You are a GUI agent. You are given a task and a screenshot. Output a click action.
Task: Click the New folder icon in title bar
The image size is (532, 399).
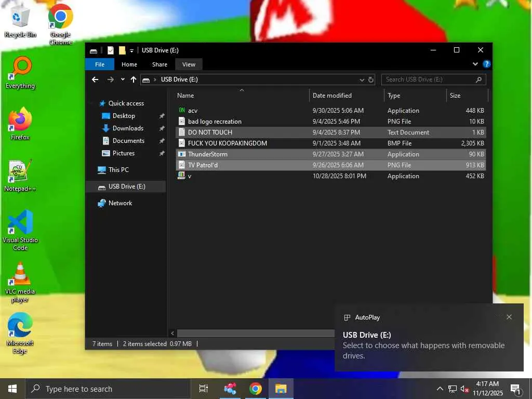(x=122, y=50)
